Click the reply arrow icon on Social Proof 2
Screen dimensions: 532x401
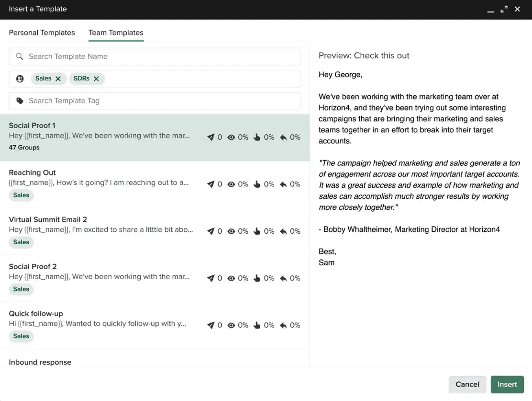[x=283, y=278]
